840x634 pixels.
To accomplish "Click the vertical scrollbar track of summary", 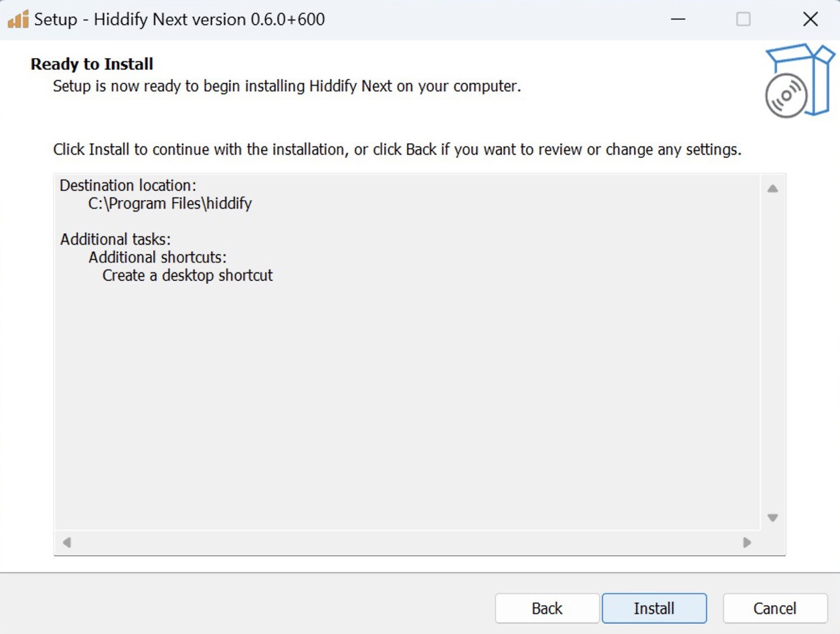I will click(772, 353).
